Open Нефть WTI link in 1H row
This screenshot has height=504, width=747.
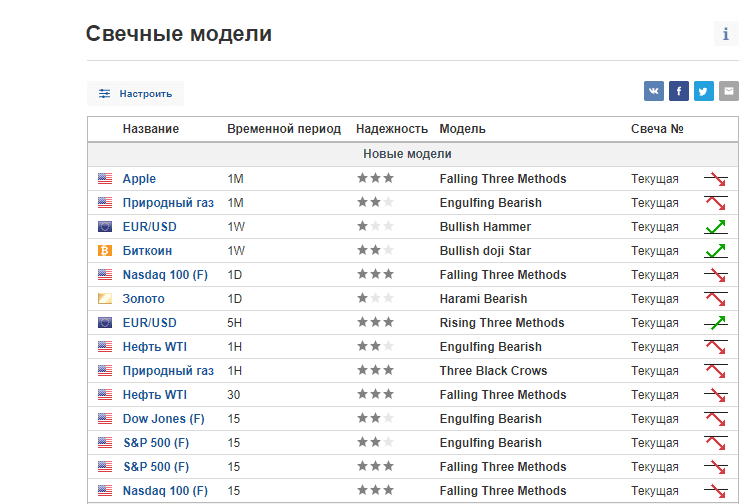(155, 347)
